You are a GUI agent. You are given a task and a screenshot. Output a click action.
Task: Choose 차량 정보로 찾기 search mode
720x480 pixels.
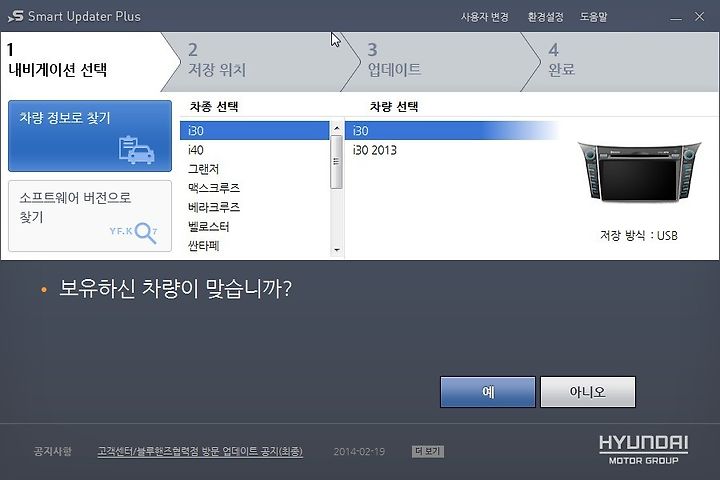point(90,136)
